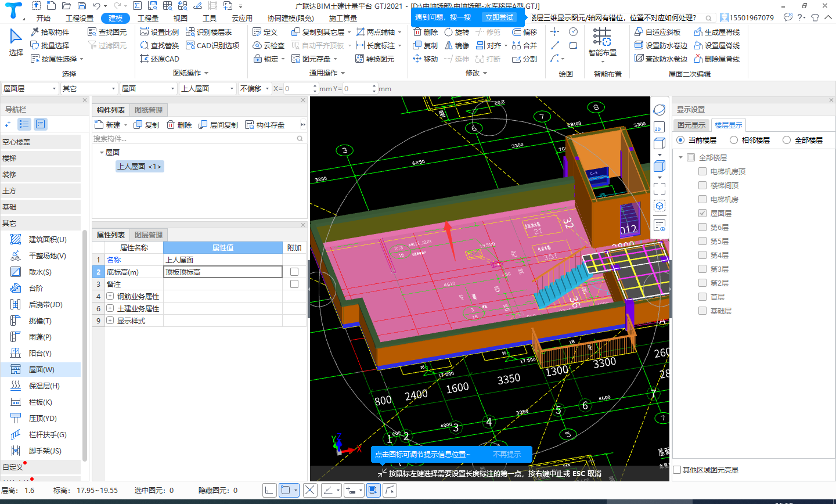The width and height of the screenshot is (836, 504).
Task: Click 生成屋脊线 generate ridge line
Action: point(717,32)
